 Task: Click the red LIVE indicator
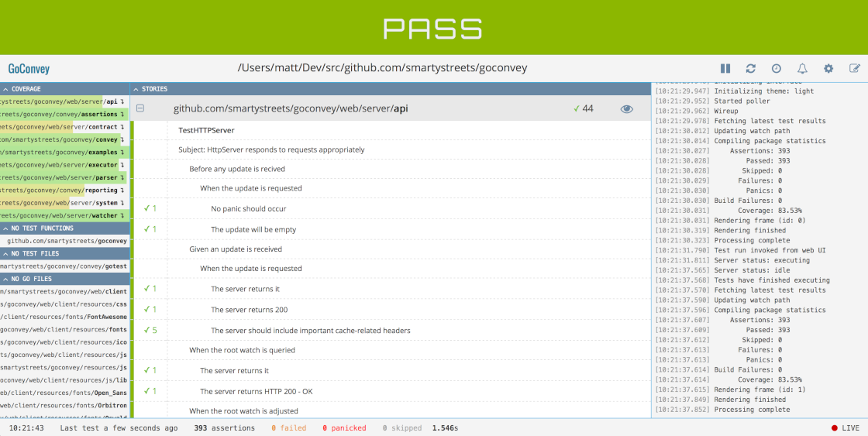point(846,428)
